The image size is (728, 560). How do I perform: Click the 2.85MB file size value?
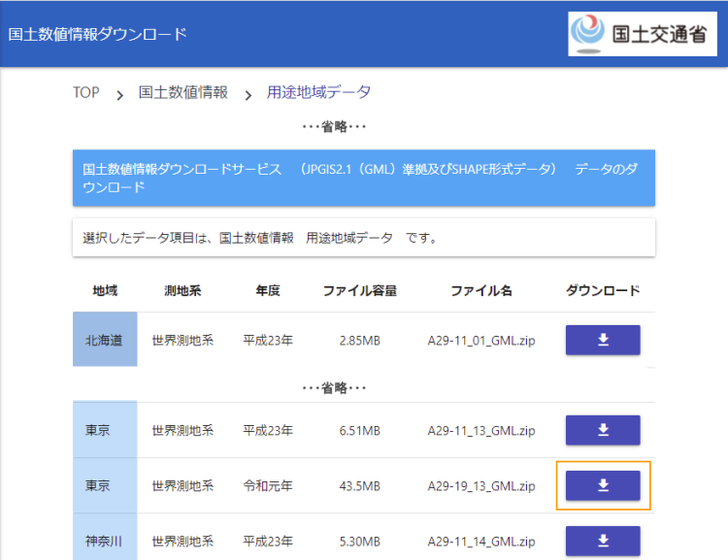tap(360, 341)
